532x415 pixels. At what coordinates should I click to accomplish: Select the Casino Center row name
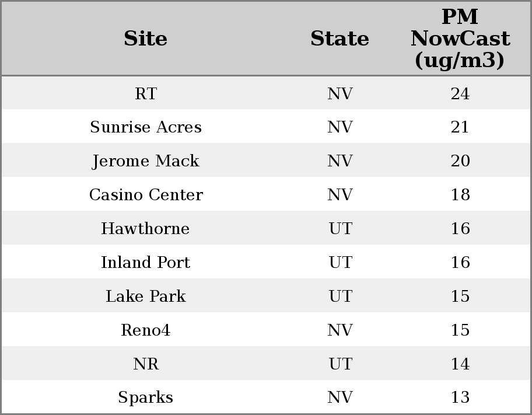point(146,194)
